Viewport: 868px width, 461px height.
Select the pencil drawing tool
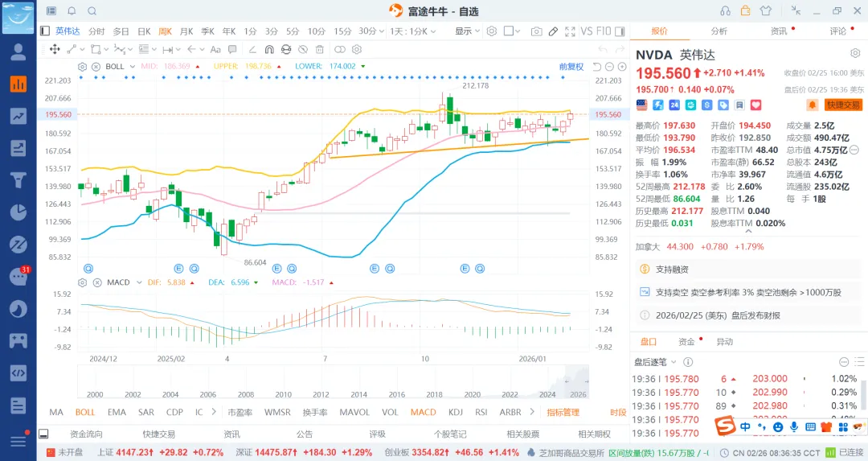point(553,31)
